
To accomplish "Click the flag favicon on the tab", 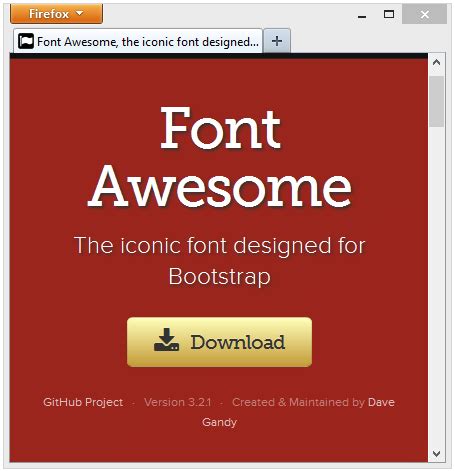I will point(26,41).
